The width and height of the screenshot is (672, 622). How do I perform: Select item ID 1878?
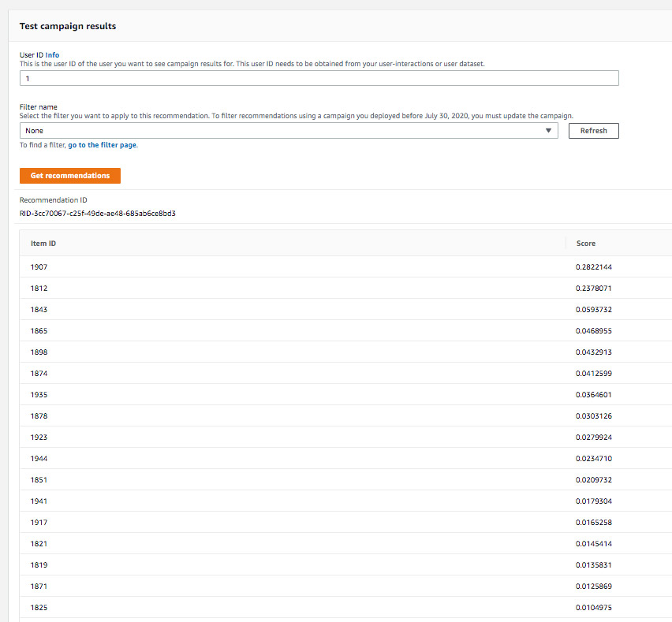(x=39, y=416)
